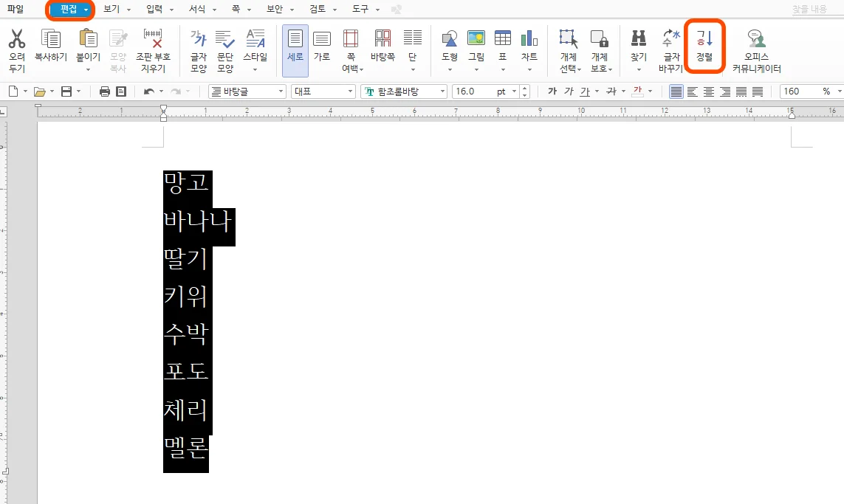Open the 편집 menu tab
The width and height of the screenshot is (844, 504).
click(x=70, y=9)
